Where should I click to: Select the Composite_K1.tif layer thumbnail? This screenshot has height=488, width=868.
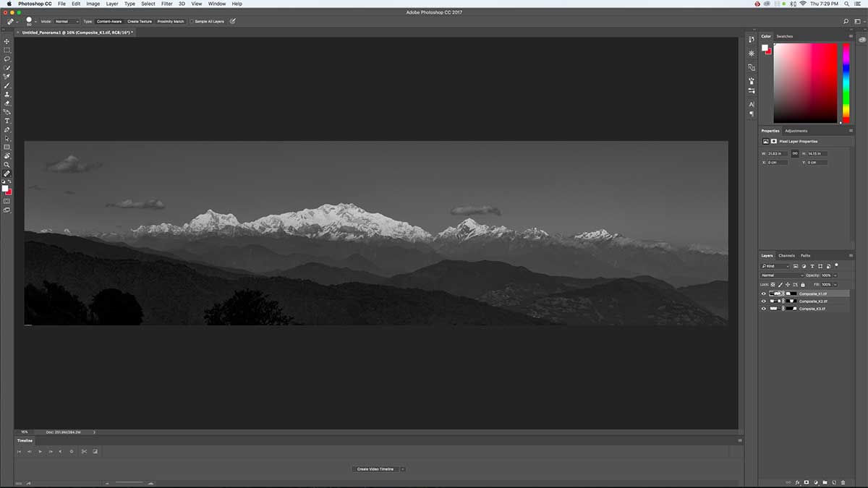point(775,294)
